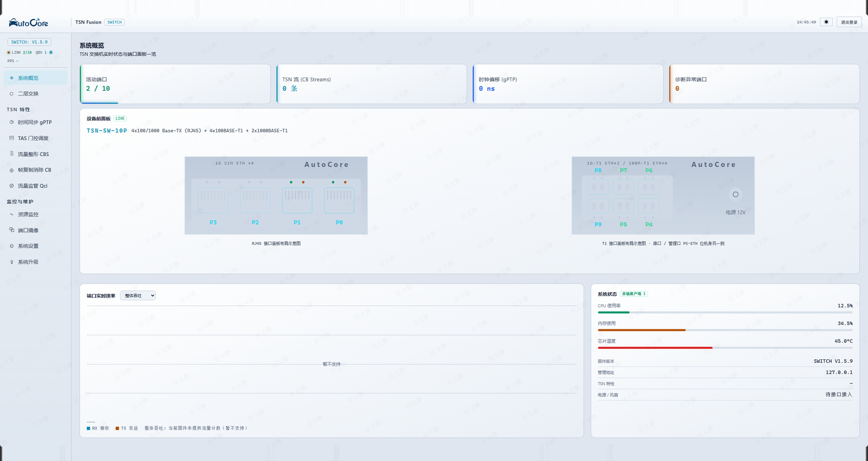Viewport: 868px width, 461px height.
Task: Open the 整体吞吐 rate dropdown
Action: pyautogui.click(x=138, y=296)
